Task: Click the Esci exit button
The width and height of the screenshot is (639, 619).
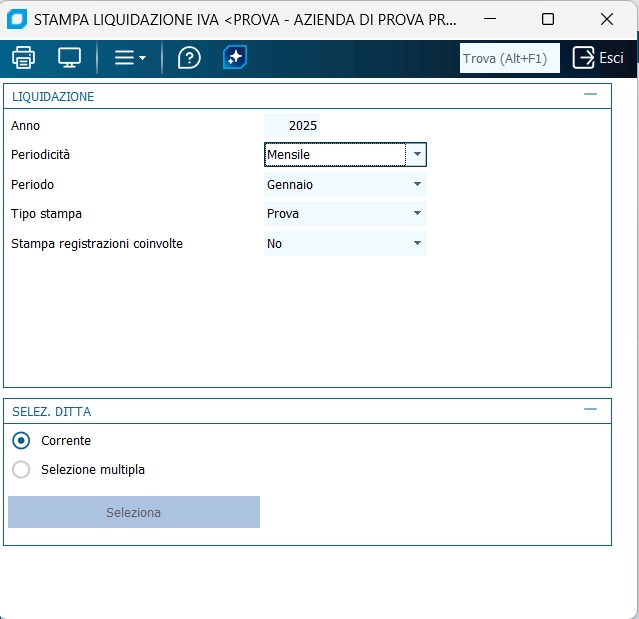Action: coord(598,58)
